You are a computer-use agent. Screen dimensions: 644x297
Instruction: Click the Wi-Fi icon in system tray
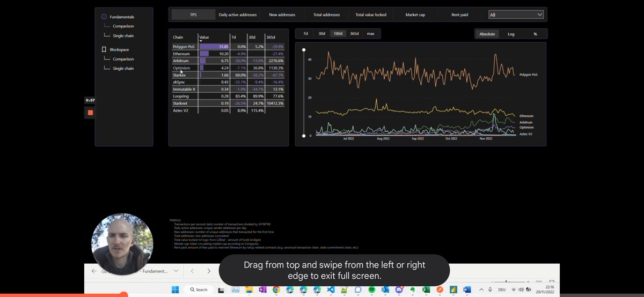pos(514,289)
